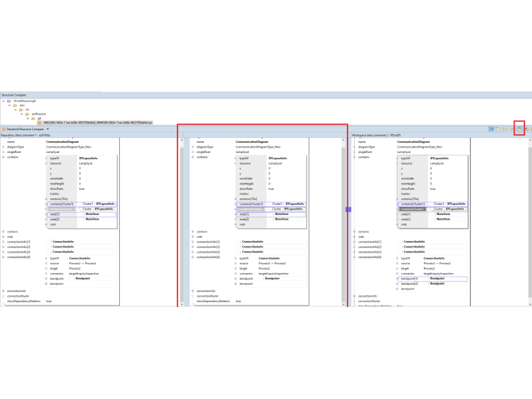Click the git folder icon in tree

[x=34, y=118]
